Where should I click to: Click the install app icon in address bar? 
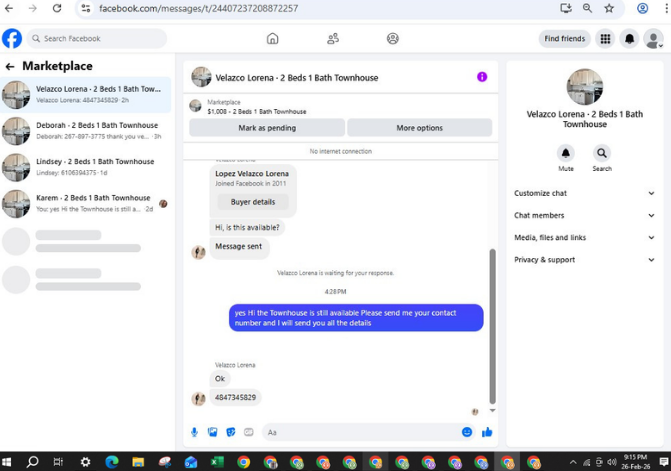(566, 8)
